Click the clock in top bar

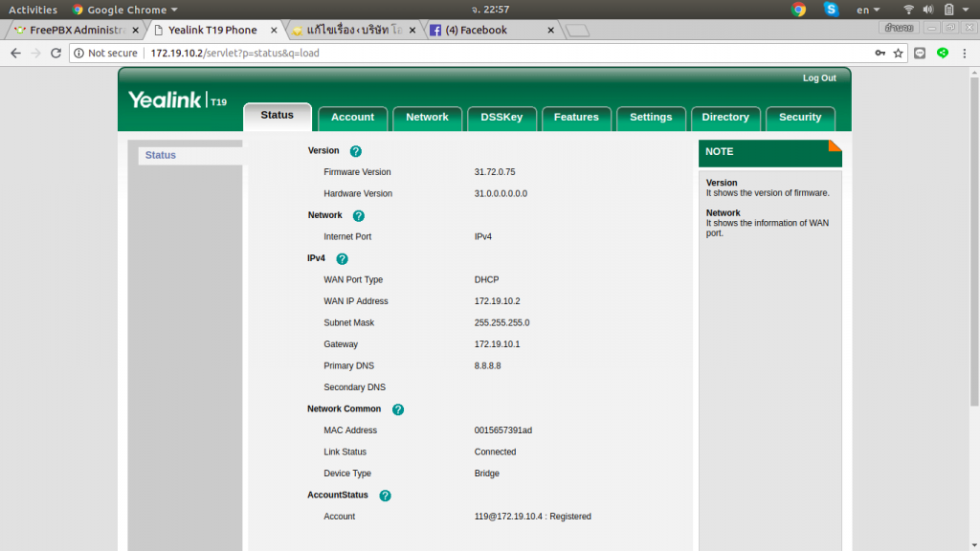click(x=491, y=10)
